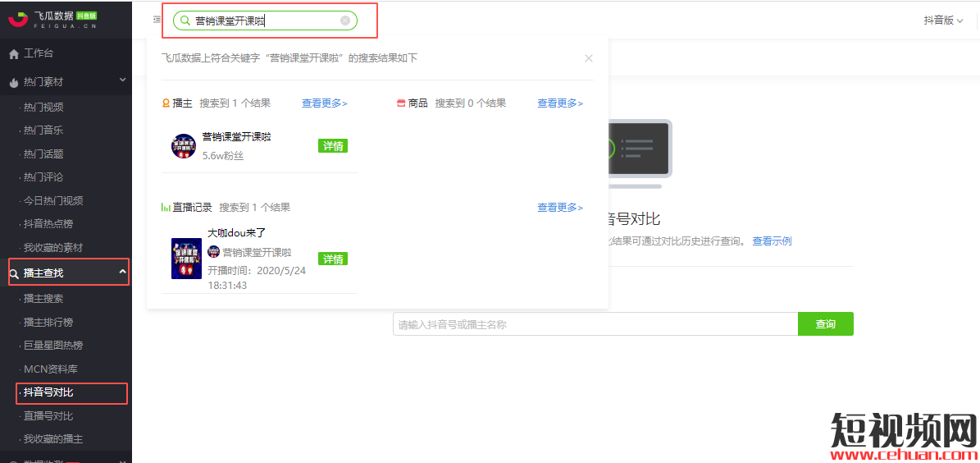Open the 工作台 home item
Viewport: 980px width, 463px height.
pyautogui.click(x=38, y=53)
